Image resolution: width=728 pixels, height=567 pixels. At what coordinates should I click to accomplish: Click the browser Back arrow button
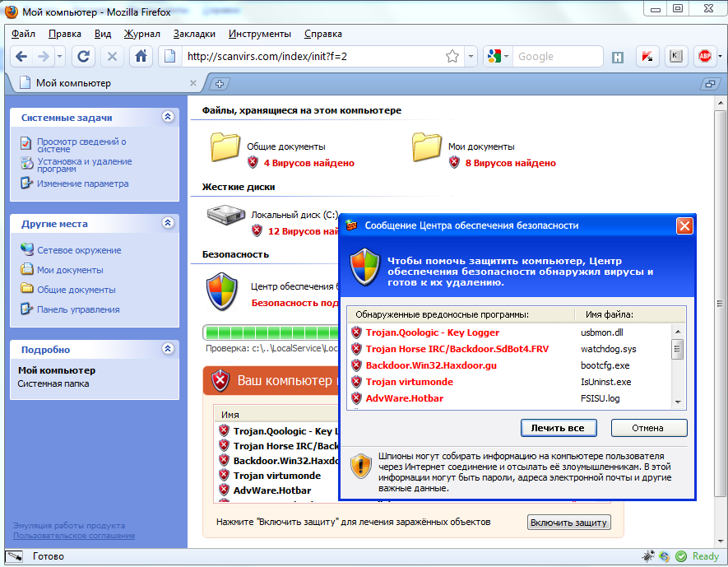coord(21,57)
